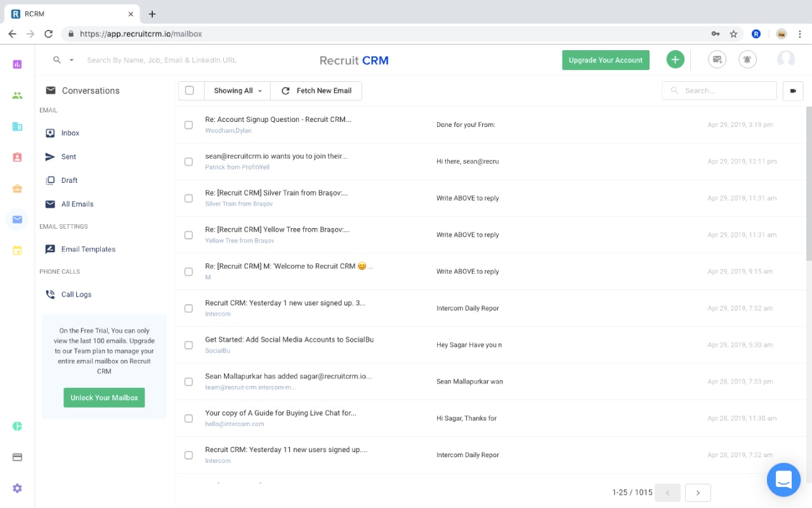Open the Mailbox envelope icon in sidebar

coord(17,220)
